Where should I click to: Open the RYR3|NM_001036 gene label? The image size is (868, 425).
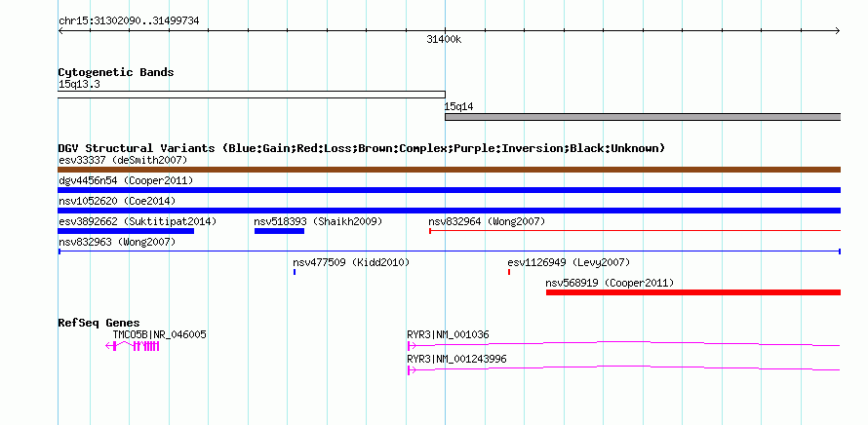click(448, 334)
